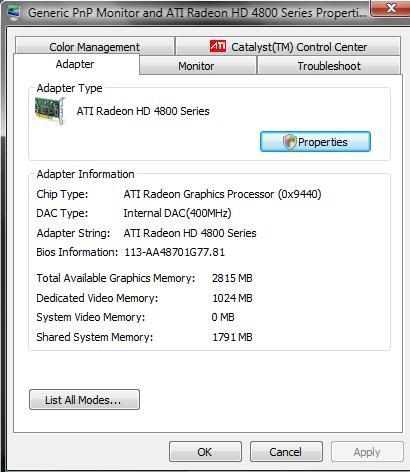Image resolution: width=410 pixels, height=472 pixels.
Task: Close the properties dialog window
Action: click(x=391, y=8)
